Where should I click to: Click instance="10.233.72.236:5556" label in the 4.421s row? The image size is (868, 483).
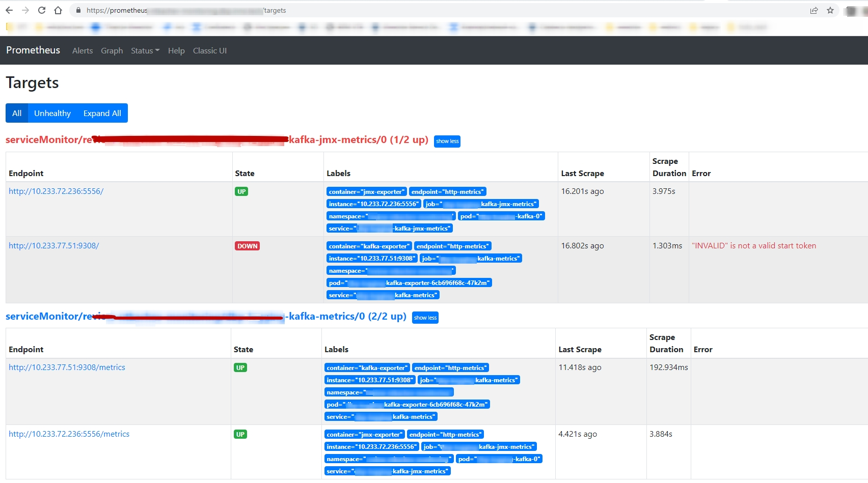point(372,447)
